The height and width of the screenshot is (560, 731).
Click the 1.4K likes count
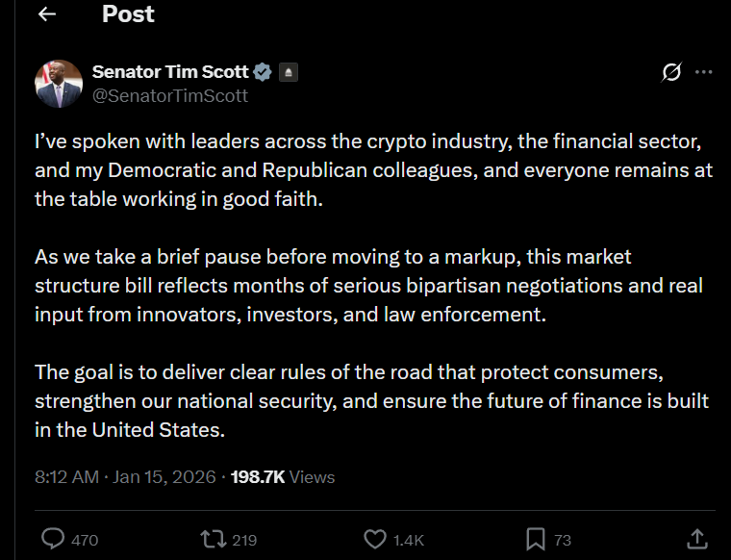[x=409, y=540]
